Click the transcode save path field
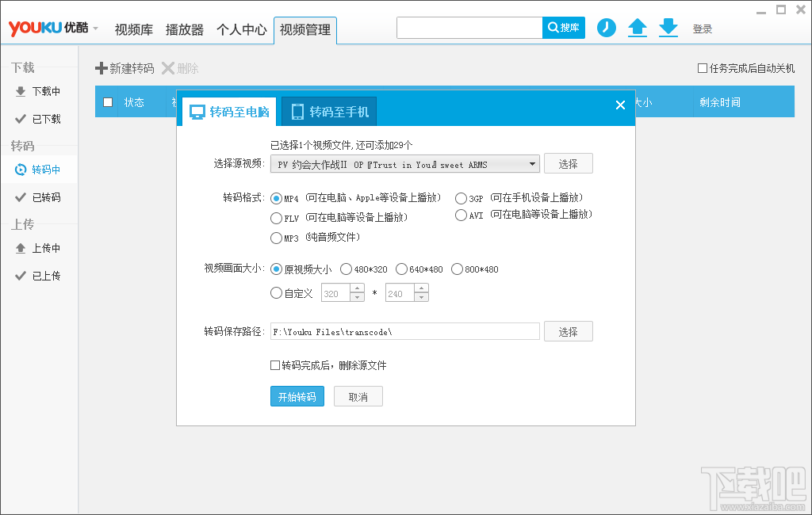The image size is (812, 515). pos(405,331)
